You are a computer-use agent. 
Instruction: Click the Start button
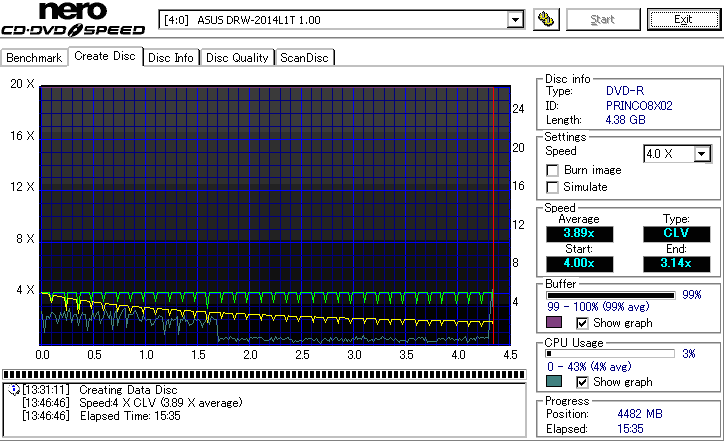pyautogui.click(x=603, y=19)
